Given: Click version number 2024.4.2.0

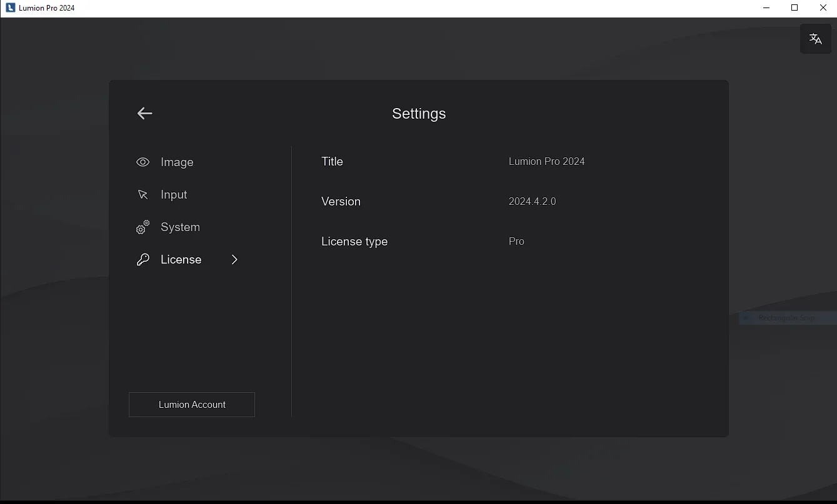Looking at the screenshot, I should [533, 202].
